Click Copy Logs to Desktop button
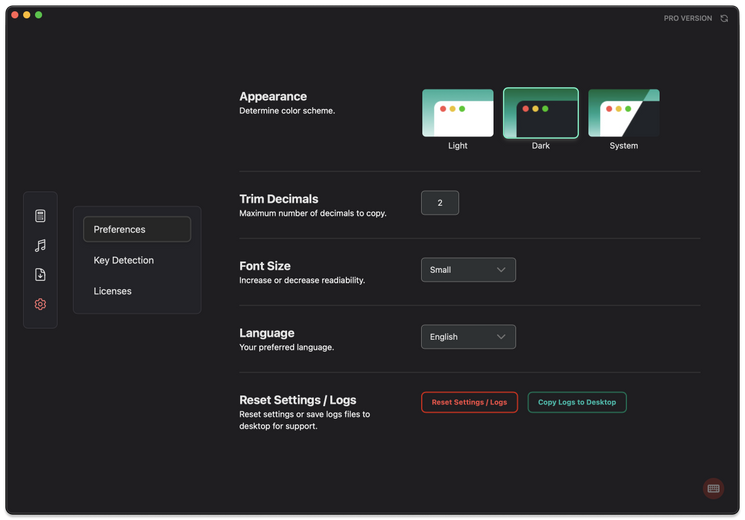Screen dimensions: 745x520 tap(577, 402)
